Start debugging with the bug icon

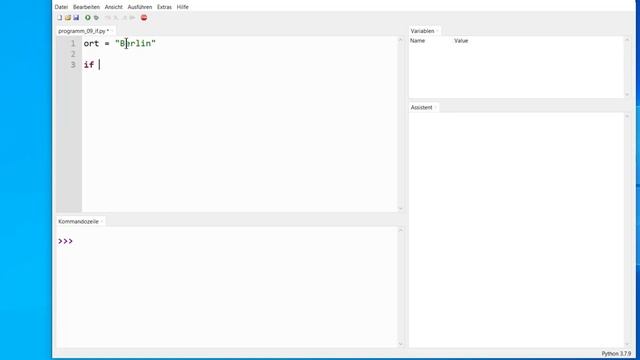96,18
